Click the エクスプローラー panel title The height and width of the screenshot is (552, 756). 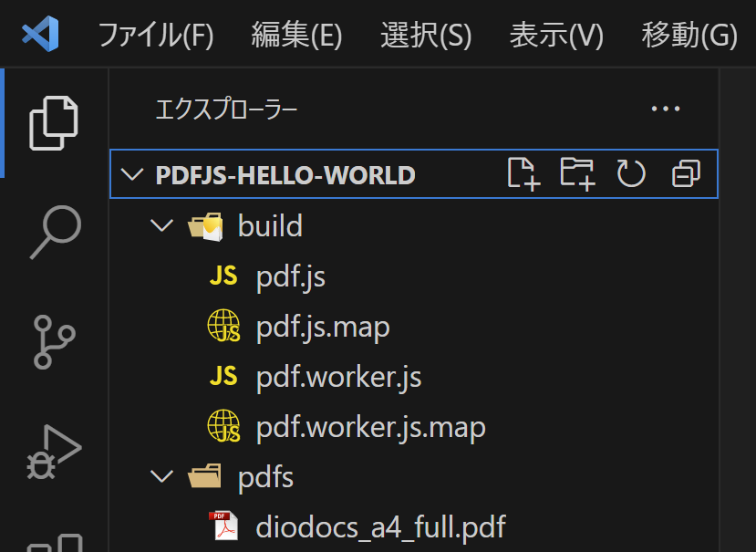pos(226,110)
